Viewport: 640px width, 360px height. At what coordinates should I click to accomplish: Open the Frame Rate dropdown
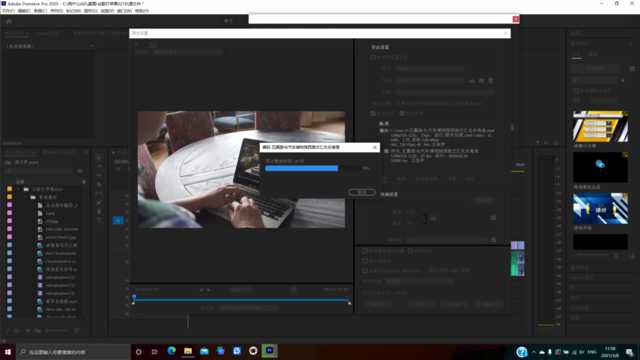pyautogui.click(x=447, y=239)
